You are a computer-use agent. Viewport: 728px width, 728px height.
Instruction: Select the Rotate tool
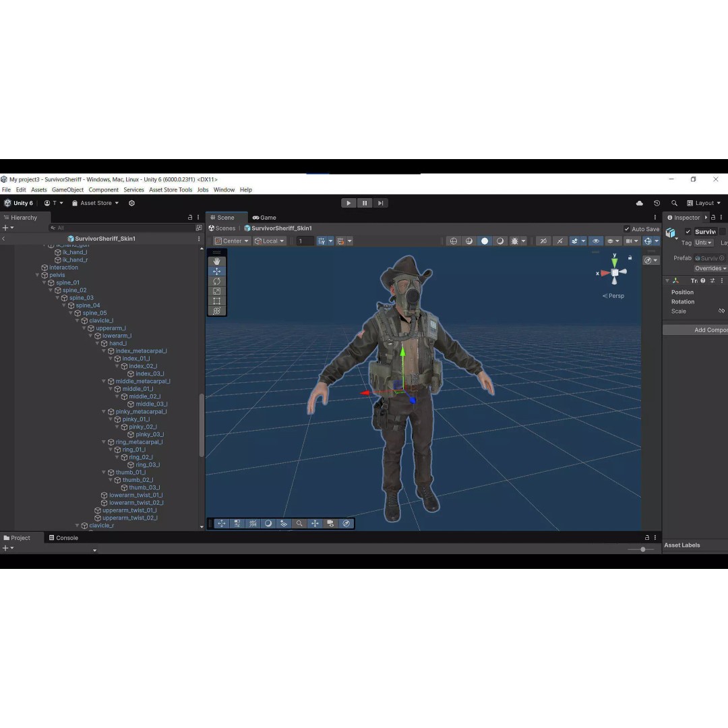pyautogui.click(x=216, y=281)
